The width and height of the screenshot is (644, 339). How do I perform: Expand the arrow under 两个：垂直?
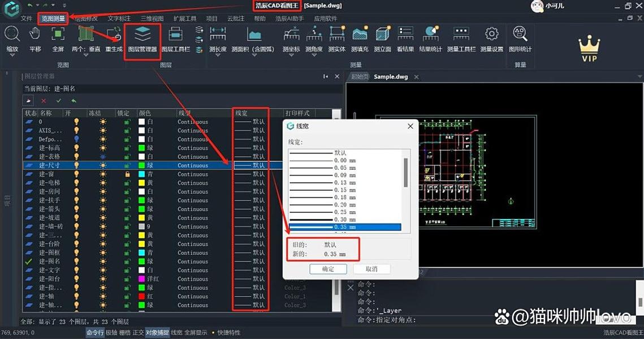86,55
